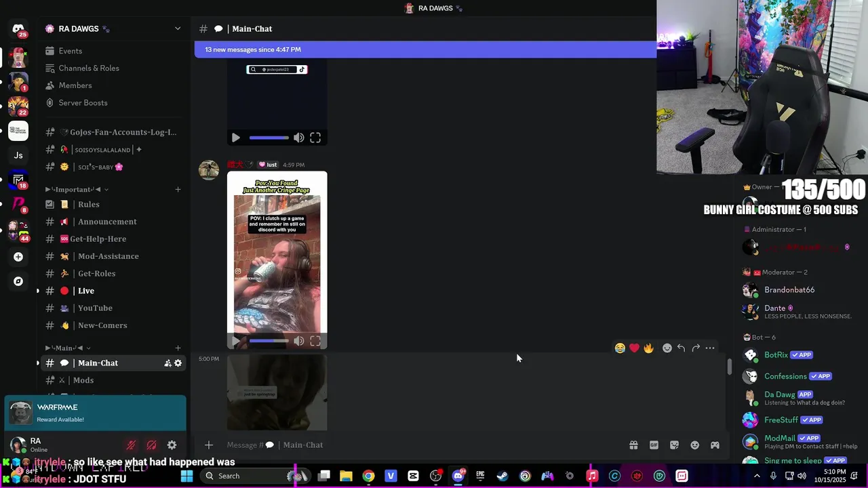Screen dimensions: 868x488
Task: Open the Gojos-Fan-Accounts-Log channel
Action: tap(113, 132)
